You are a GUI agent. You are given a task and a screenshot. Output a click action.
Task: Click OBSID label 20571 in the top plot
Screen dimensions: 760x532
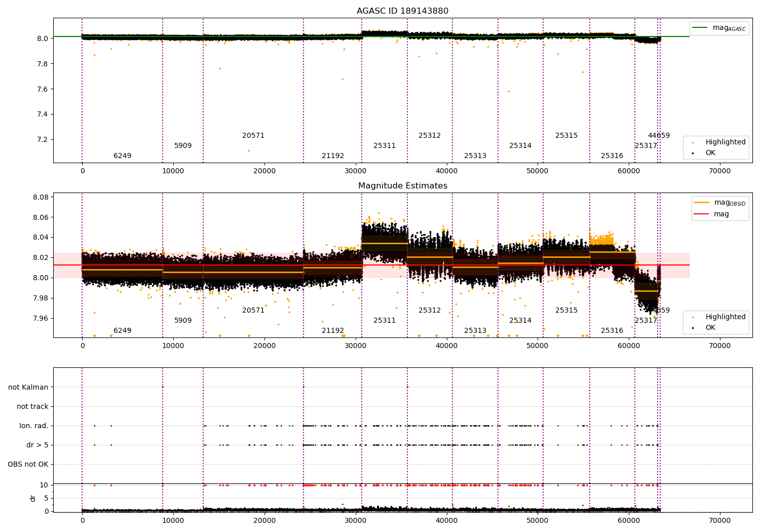tap(253, 136)
